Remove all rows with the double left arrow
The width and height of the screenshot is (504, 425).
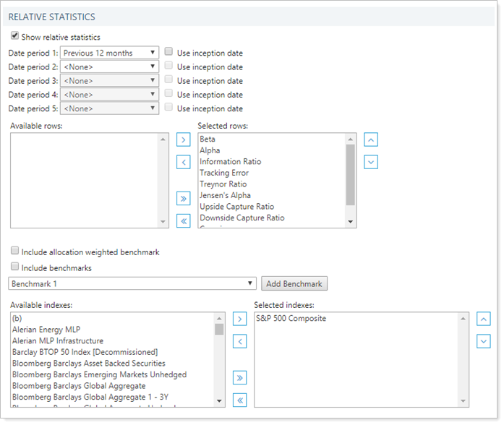click(x=184, y=221)
